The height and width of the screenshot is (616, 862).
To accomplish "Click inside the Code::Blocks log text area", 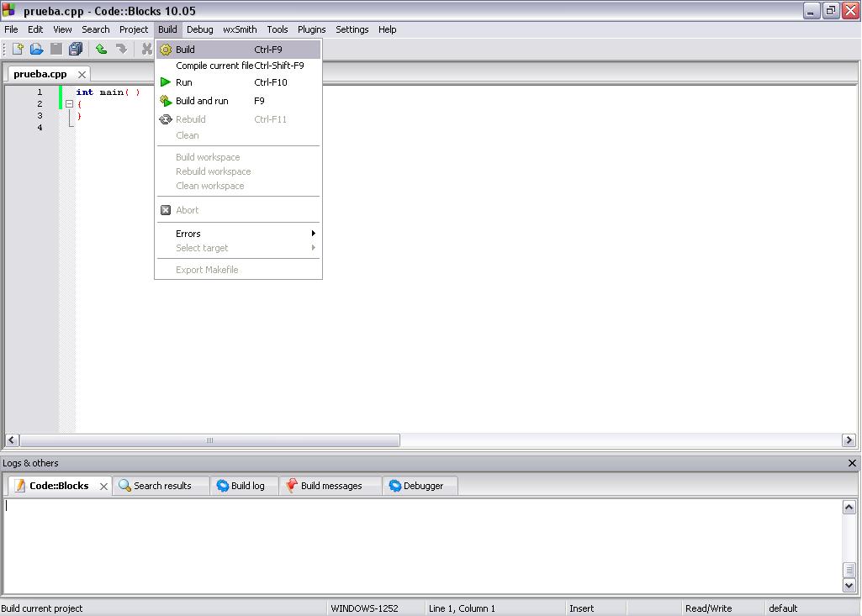I will (422, 545).
